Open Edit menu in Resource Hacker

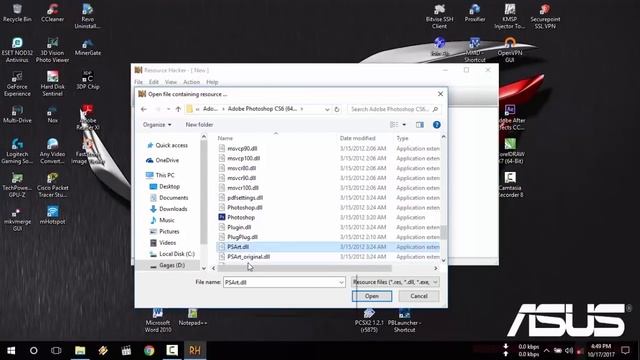pyautogui.click(x=153, y=82)
